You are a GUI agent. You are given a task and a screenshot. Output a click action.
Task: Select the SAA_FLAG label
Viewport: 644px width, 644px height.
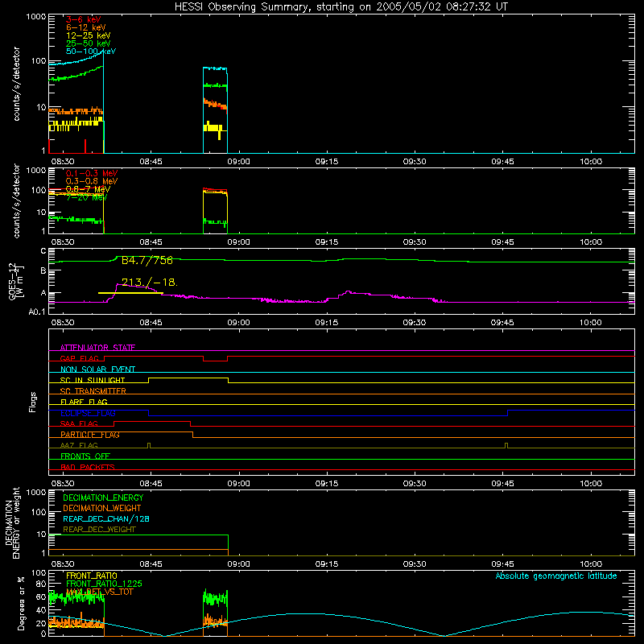pos(79,423)
